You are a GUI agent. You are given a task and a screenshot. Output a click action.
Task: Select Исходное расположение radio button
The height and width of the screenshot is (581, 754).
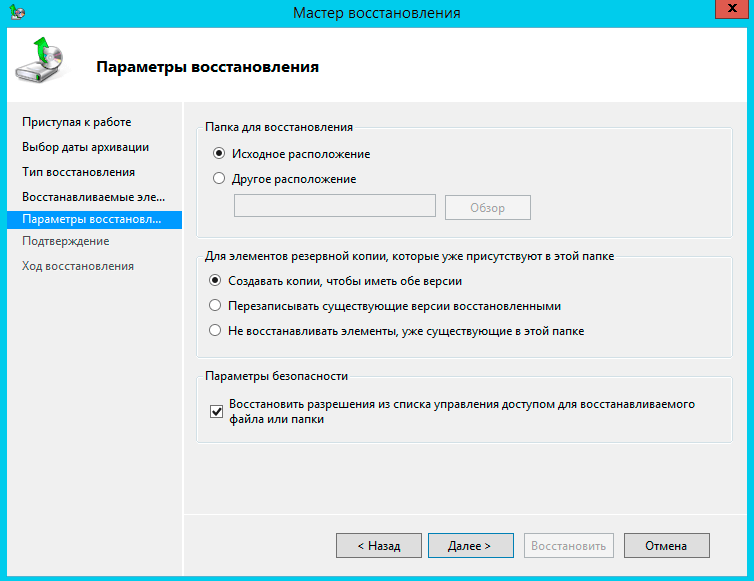[219, 154]
